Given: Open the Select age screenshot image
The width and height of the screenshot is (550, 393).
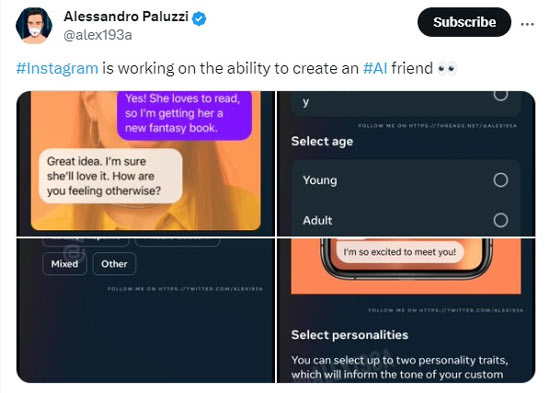Looking at the screenshot, I should (406, 164).
